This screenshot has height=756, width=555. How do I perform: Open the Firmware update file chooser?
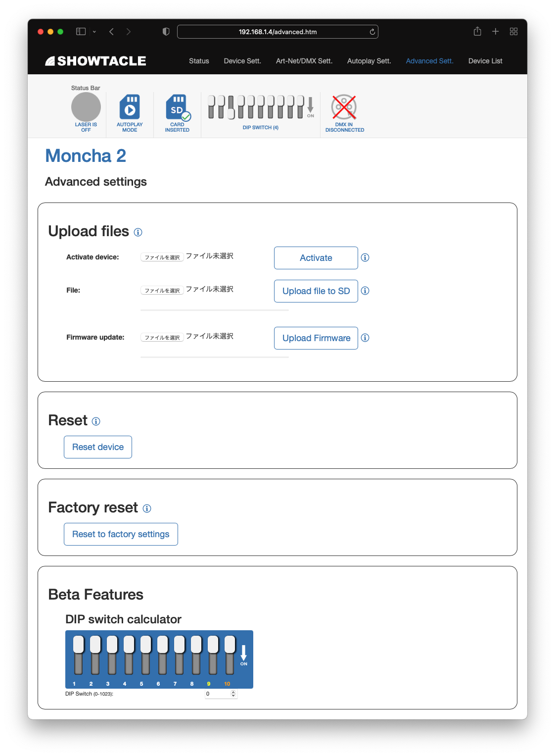click(162, 337)
